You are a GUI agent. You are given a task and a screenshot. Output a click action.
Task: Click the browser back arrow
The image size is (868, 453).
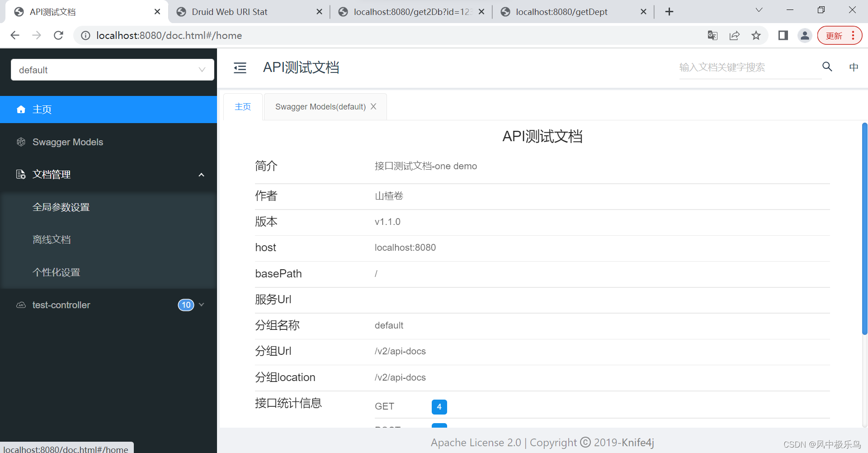point(15,35)
